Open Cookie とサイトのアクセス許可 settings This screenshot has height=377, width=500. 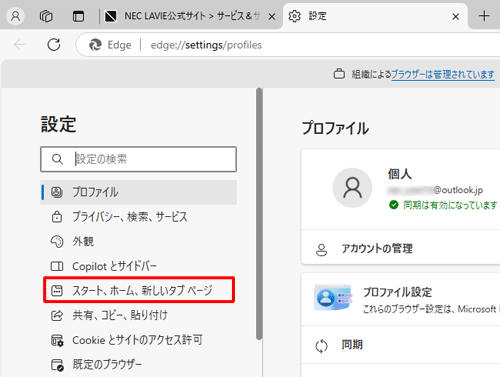(138, 340)
